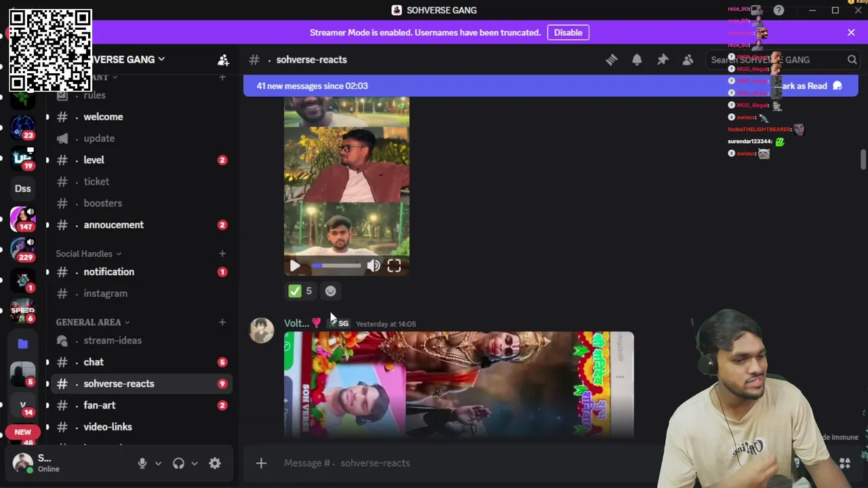Open the fan-art channel
This screenshot has width=868, height=488.
140,405
